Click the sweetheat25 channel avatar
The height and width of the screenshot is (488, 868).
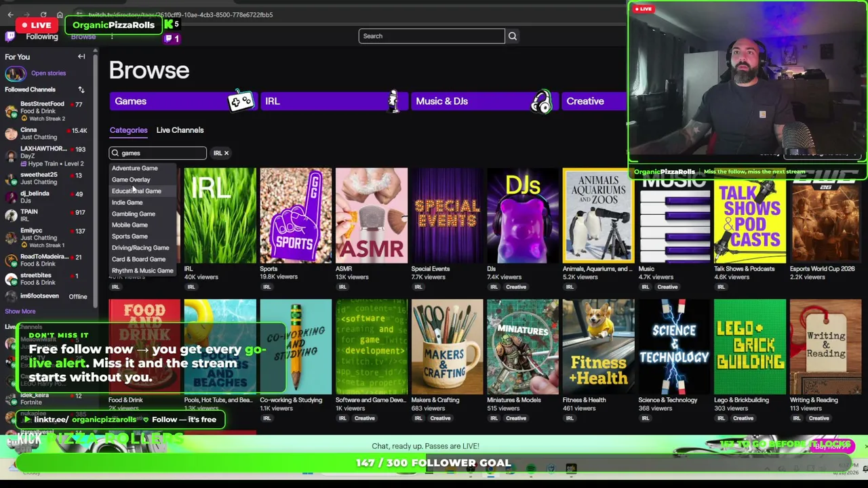click(11, 178)
